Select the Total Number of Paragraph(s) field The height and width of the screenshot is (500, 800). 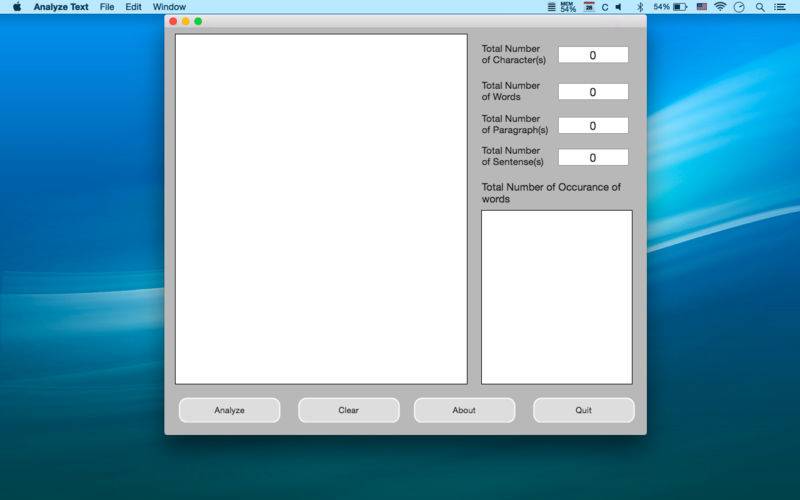click(x=593, y=126)
